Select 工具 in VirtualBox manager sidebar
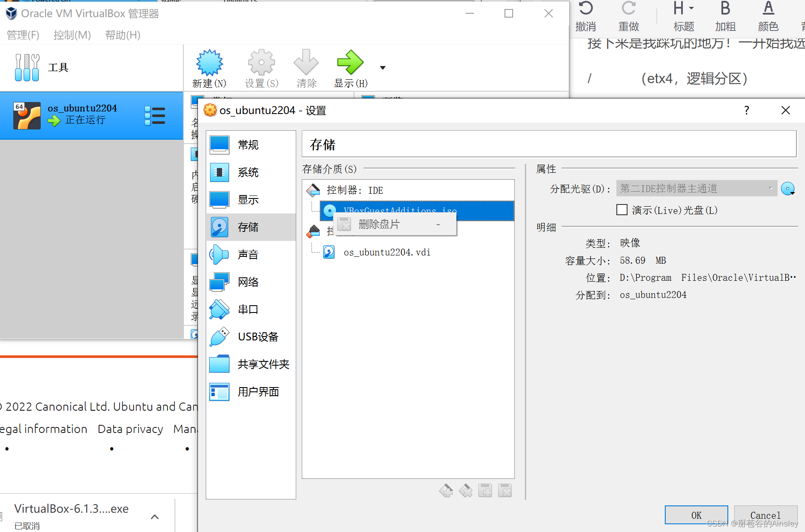 pos(91,68)
